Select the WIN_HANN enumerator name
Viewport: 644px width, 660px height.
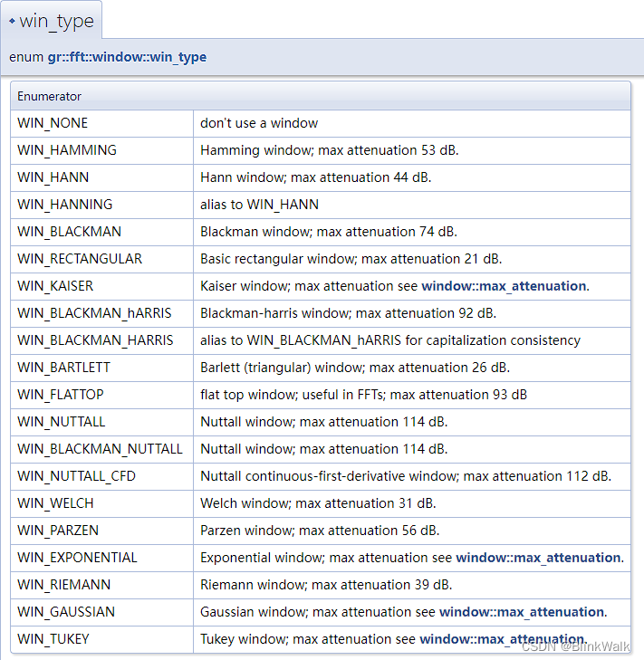[x=53, y=177]
